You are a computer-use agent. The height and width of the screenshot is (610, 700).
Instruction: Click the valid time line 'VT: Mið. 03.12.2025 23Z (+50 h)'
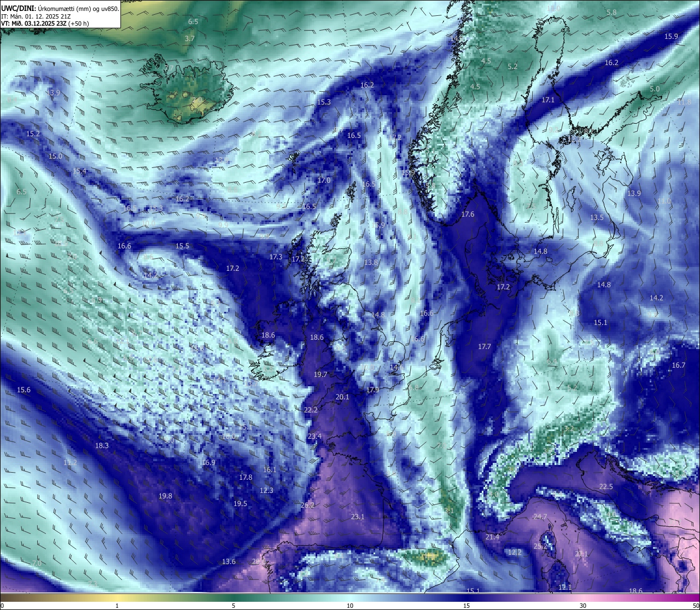coord(45,24)
